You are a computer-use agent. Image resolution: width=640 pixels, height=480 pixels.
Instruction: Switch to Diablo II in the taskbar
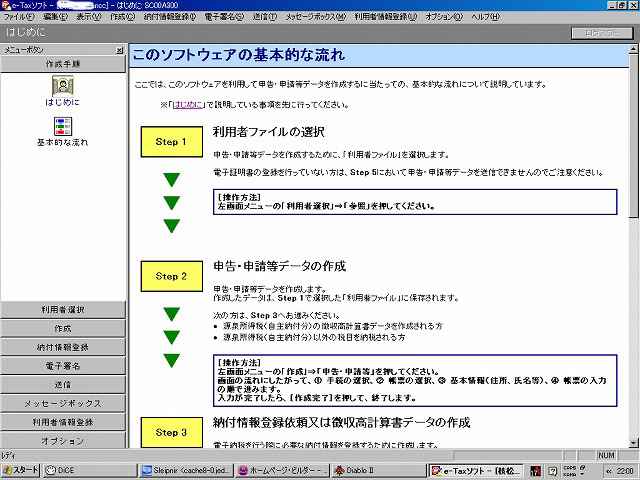(379, 471)
